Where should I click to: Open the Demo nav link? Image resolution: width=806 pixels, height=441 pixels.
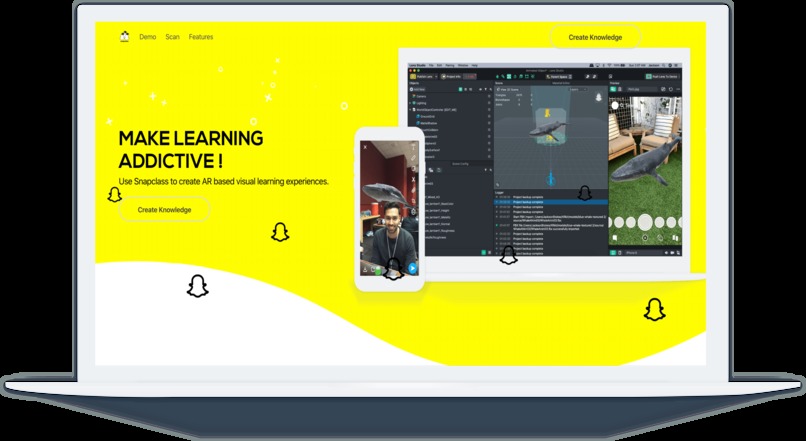[148, 37]
